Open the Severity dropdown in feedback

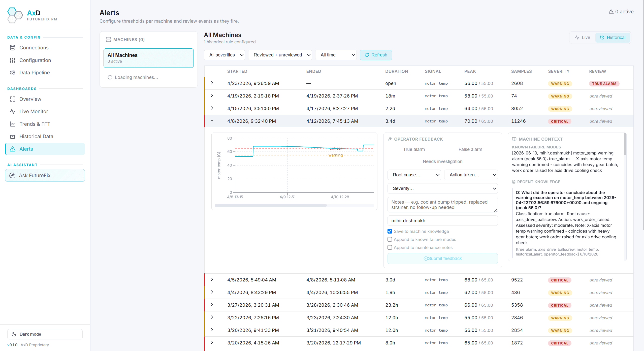[442, 188]
